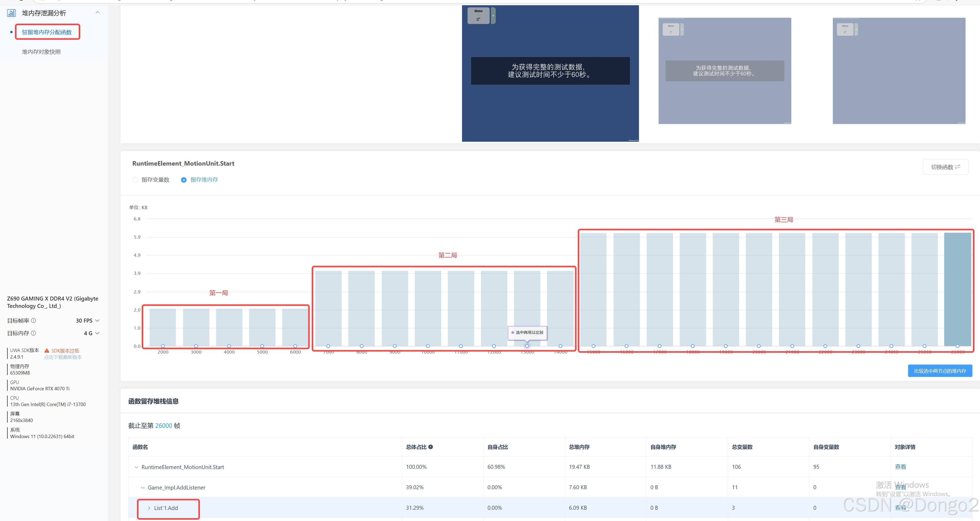The image size is (980, 521).
Task: Select the chart node at frame 4000
Action: (229, 346)
